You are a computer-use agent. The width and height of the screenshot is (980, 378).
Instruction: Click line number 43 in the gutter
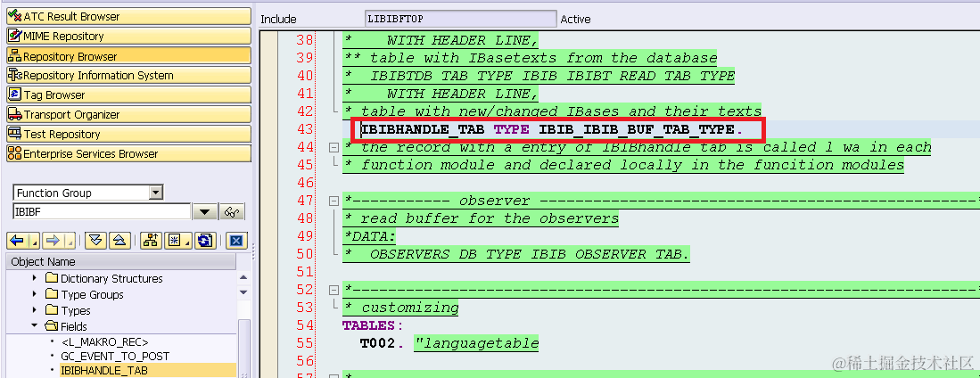tap(304, 129)
